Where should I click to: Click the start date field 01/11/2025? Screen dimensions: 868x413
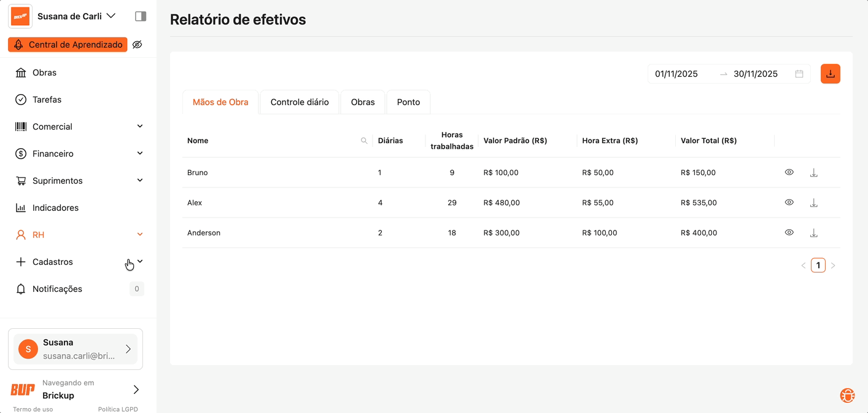tap(676, 74)
